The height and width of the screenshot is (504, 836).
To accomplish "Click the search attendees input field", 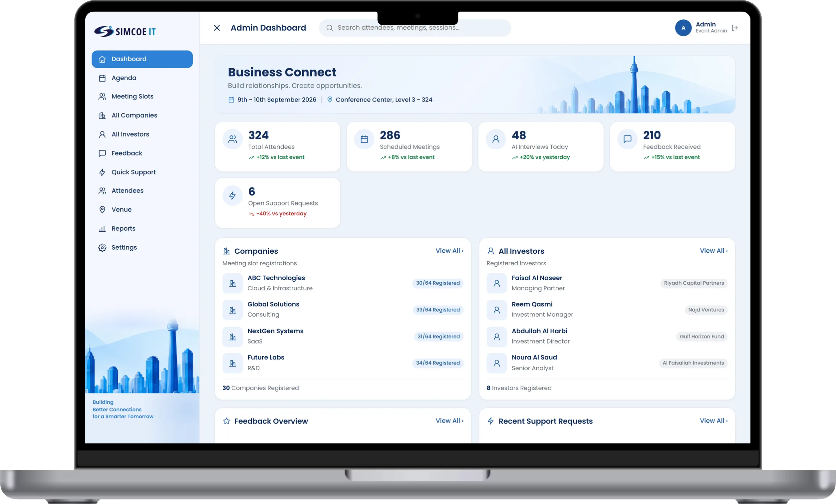I will 415,28.
